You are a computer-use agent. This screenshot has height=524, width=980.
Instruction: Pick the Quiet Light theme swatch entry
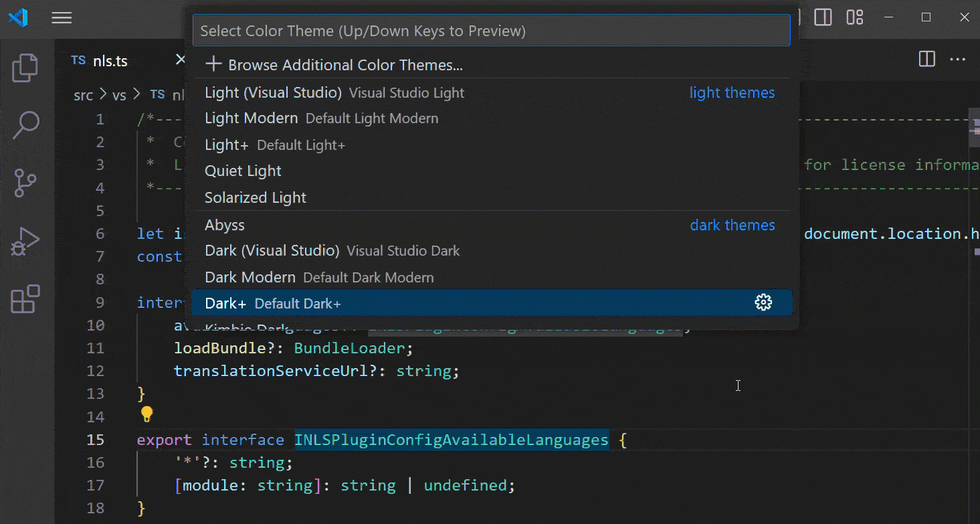(x=242, y=171)
